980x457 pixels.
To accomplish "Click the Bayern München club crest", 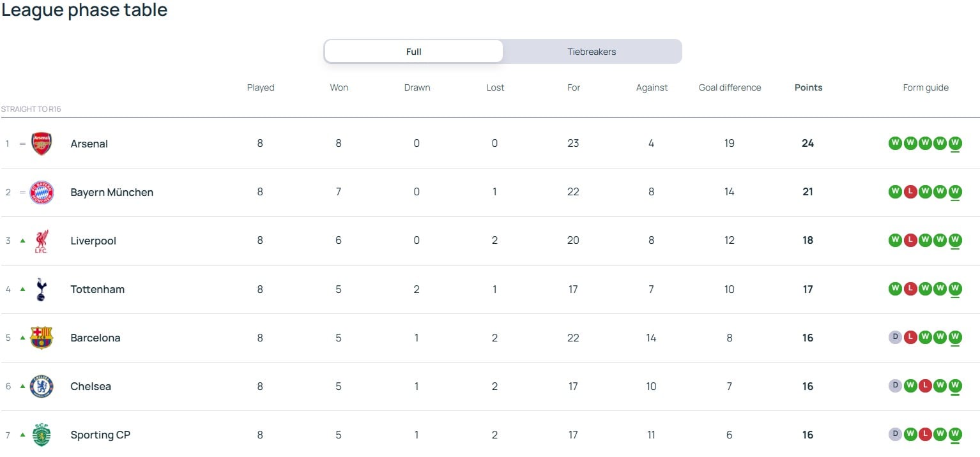I will click(x=42, y=192).
